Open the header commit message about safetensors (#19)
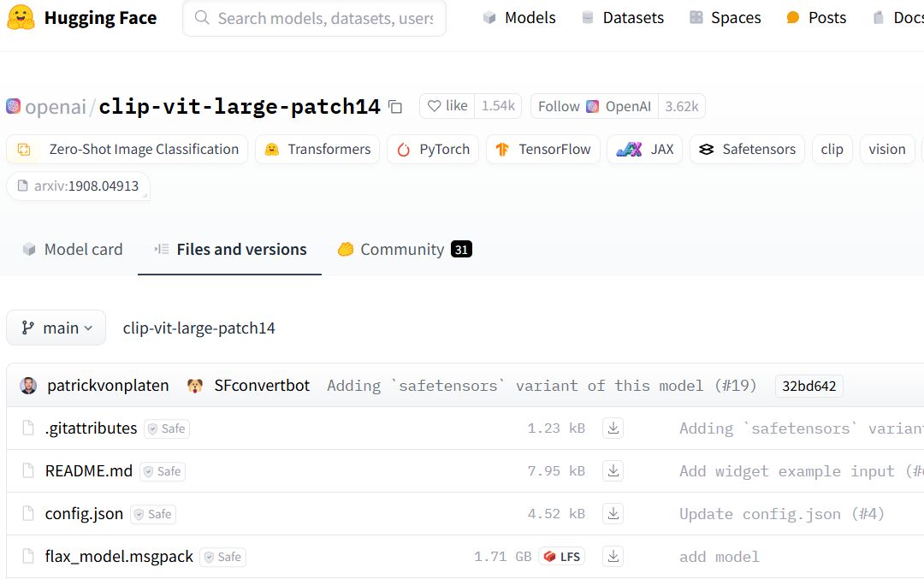The image size is (924, 579). pyautogui.click(x=542, y=386)
